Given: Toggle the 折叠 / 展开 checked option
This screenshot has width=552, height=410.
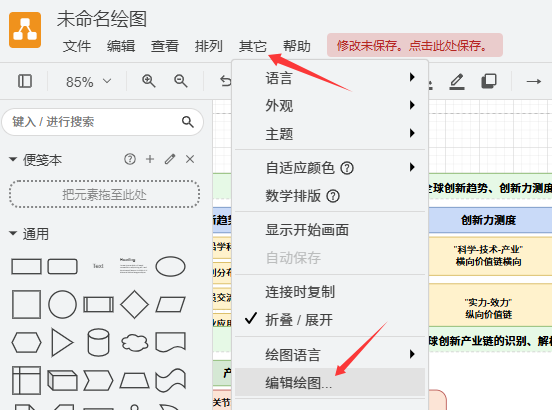Looking at the screenshot, I should coord(330,320).
